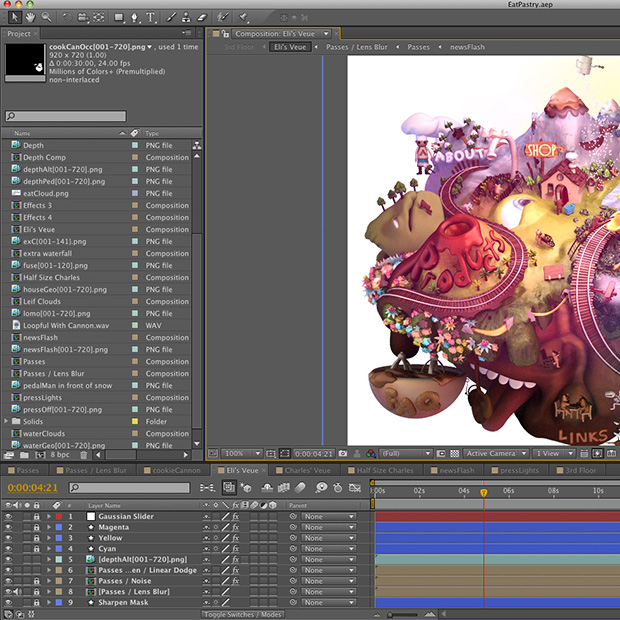This screenshot has width=620, height=620.
Task: Select the Clone Stamp tool
Action: click(186, 17)
